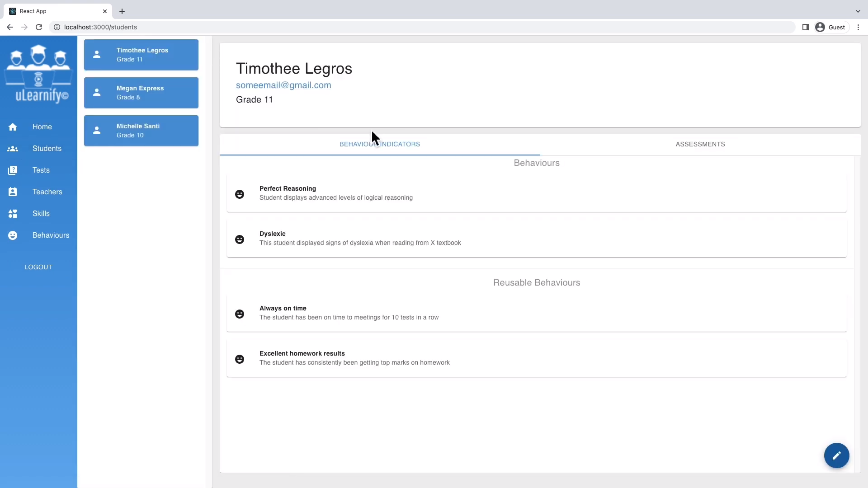Reload the page in browser

point(39,27)
